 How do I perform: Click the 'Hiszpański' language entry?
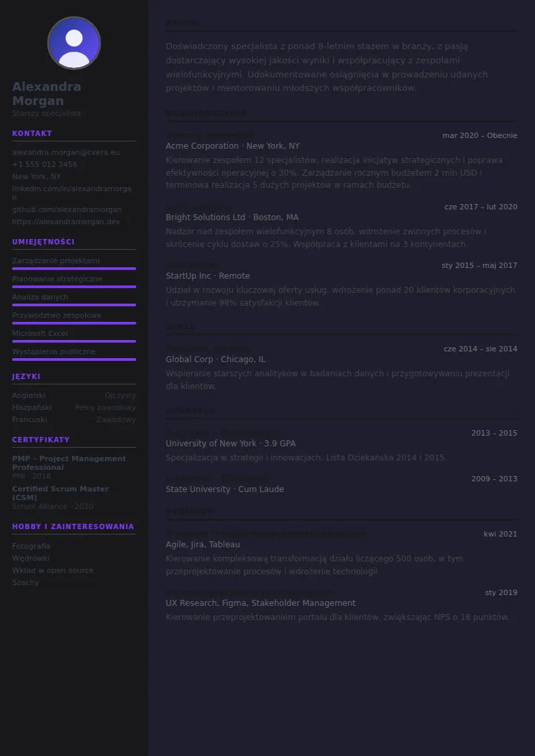click(32, 407)
